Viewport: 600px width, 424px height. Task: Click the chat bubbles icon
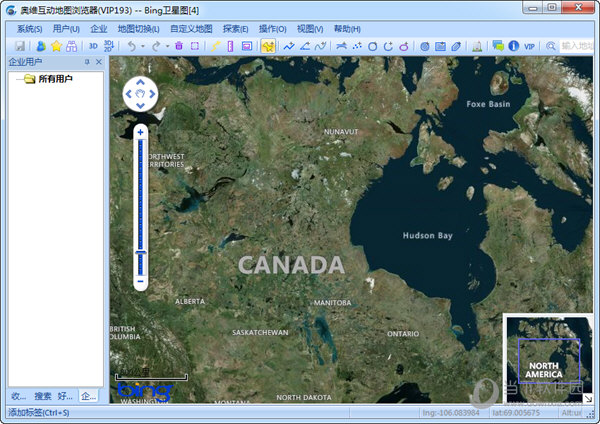[498, 46]
